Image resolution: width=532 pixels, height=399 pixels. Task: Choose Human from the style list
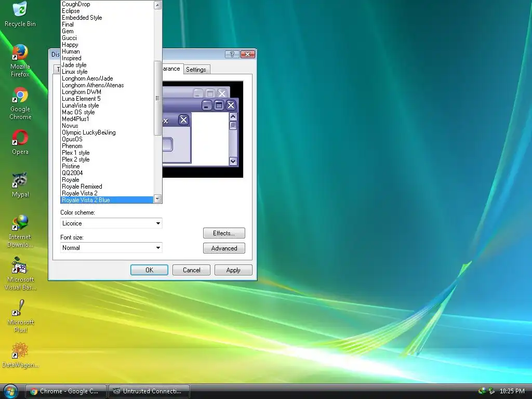coord(107,51)
